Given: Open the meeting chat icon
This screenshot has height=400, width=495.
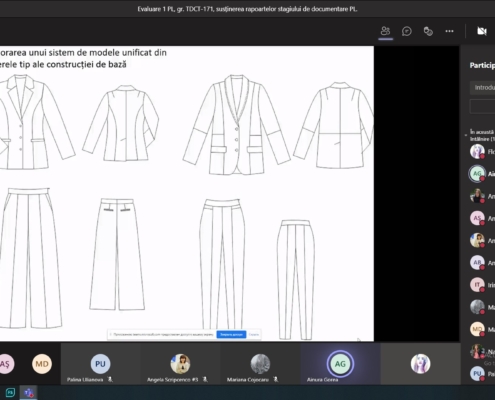Looking at the screenshot, I should (x=407, y=31).
